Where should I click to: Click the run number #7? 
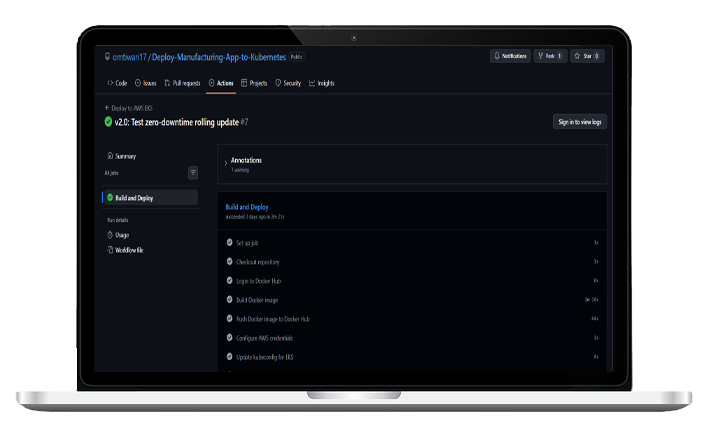pos(244,122)
